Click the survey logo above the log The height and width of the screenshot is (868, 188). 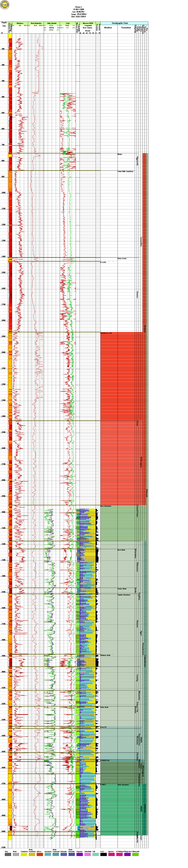point(5,5)
